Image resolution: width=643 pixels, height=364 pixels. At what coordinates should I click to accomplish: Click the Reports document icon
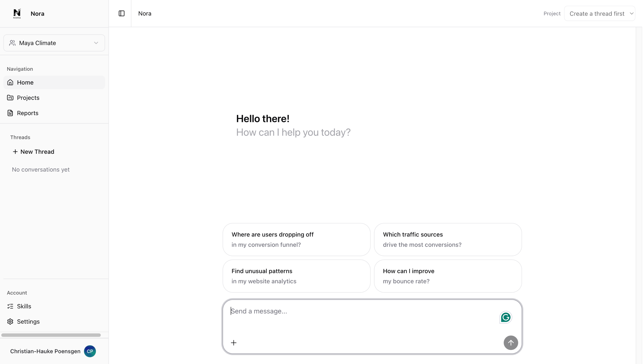(10, 113)
